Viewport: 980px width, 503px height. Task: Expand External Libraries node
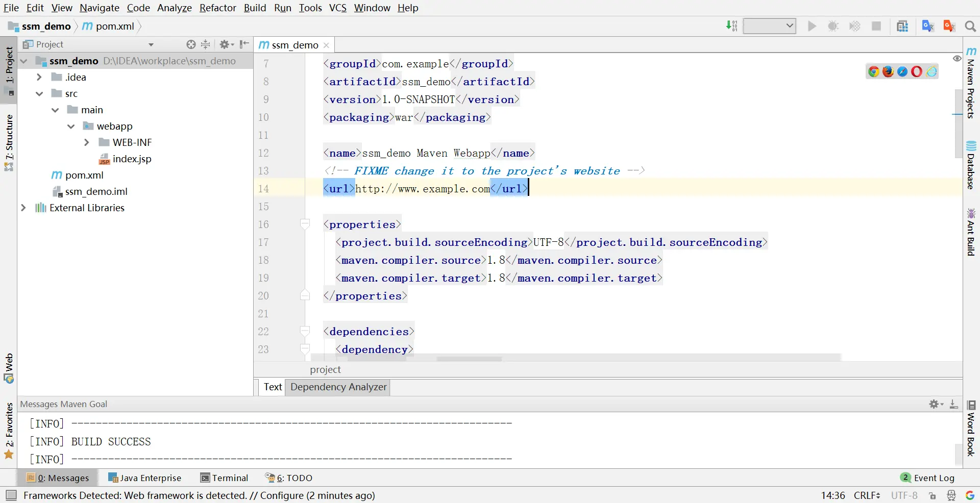[23, 208]
